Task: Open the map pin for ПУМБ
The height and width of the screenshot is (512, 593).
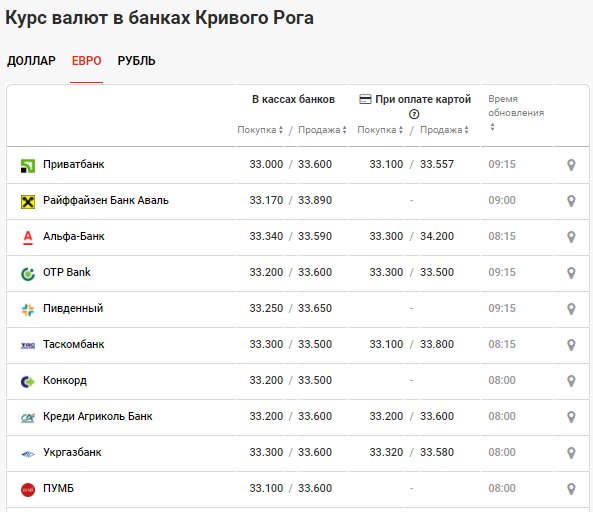Action: click(x=571, y=489)
